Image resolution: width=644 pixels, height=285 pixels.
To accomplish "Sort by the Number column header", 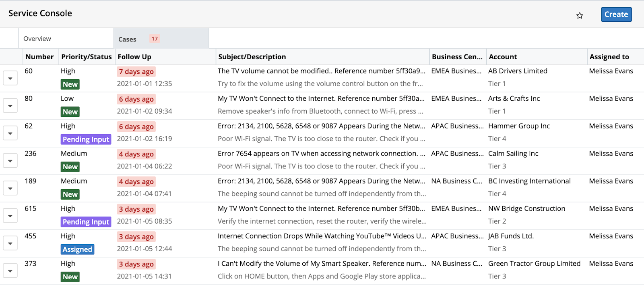I will (39, 57).
